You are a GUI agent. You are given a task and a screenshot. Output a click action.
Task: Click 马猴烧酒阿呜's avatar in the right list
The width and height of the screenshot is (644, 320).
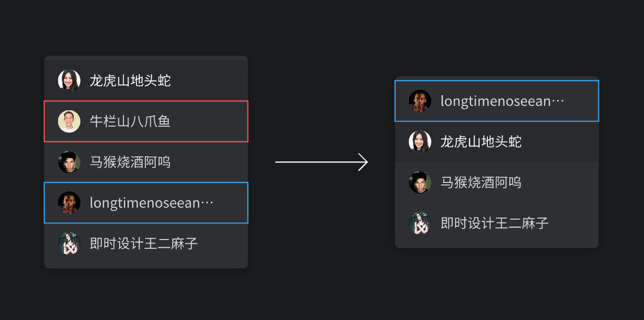click(420, 182)
